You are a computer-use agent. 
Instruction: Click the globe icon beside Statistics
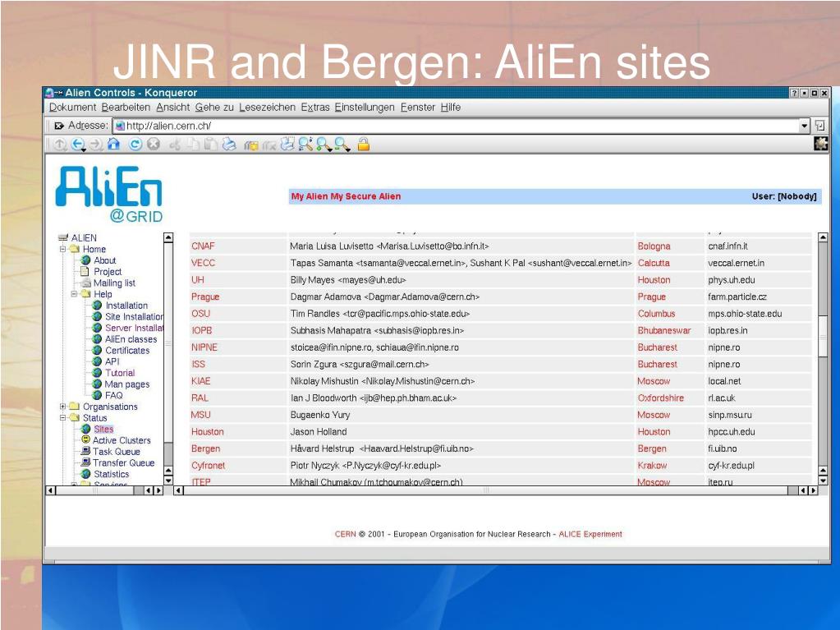click(x=85, y=474)
